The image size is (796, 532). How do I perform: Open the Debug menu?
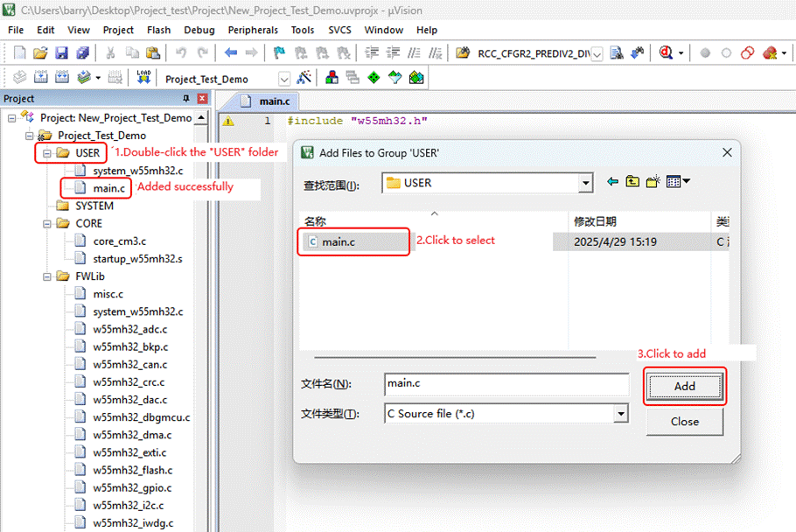[199, 30]
